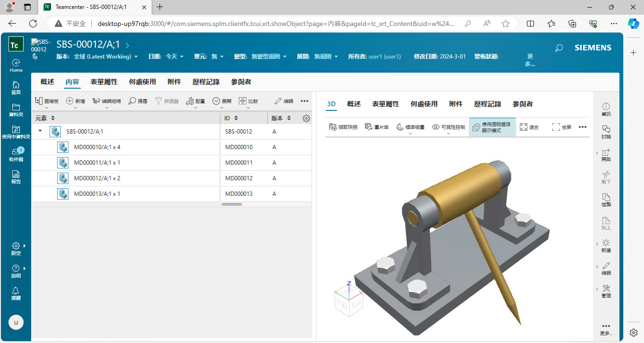
Task: Toggle 停用透明選項 顯示模式
Action: point(492,127)
